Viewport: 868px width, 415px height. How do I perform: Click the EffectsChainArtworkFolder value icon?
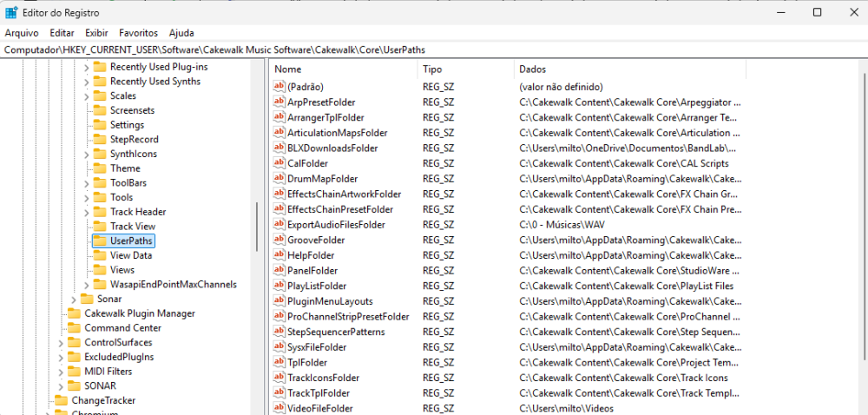tap(279, 194)
